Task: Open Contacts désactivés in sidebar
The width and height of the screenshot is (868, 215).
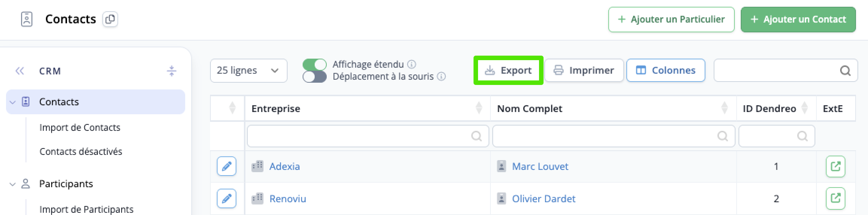Action: click(81, 151)
